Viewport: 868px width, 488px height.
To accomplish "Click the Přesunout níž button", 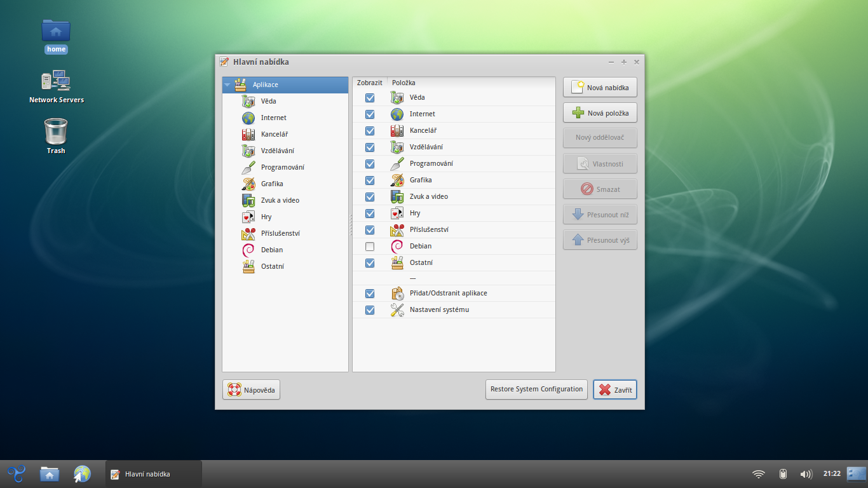I will tap(600, 214).
